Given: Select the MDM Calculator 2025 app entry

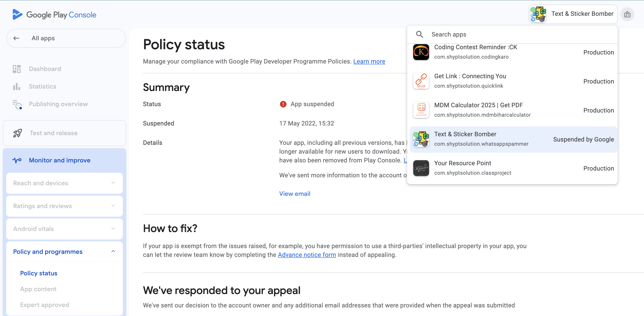Looking at the screenshot, I should click(512, 110).
